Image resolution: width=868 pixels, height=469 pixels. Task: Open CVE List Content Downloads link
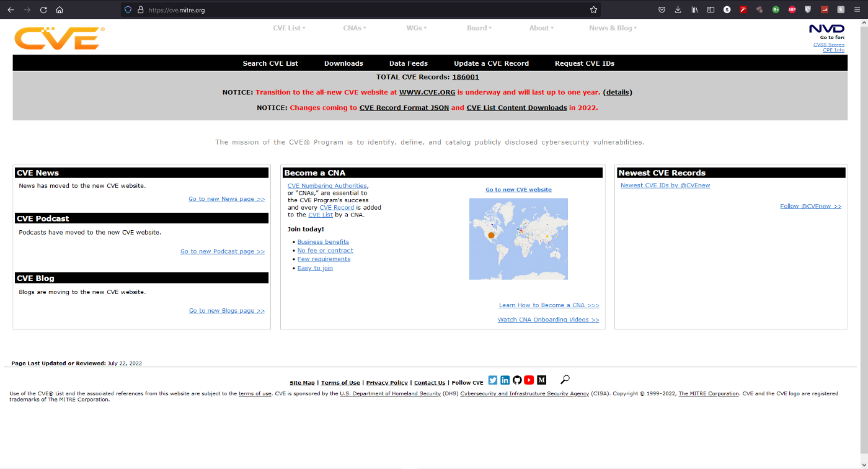pos(516,107)
